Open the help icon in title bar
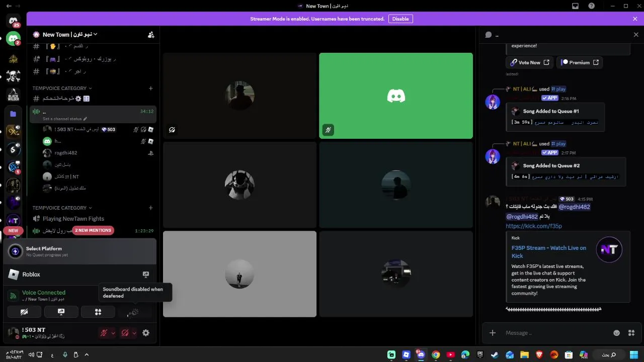 [x=592, y=6]
